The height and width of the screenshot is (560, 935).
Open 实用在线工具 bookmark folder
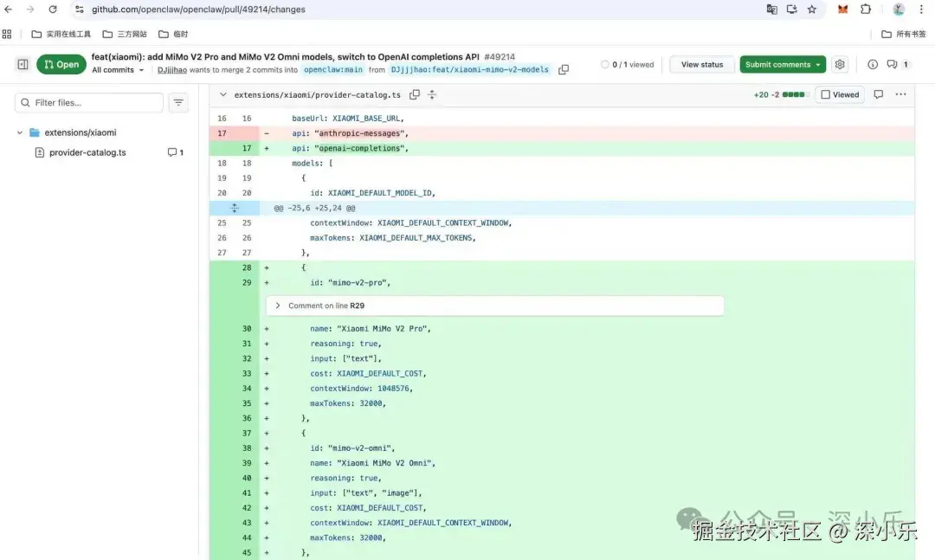click(61, 34)
